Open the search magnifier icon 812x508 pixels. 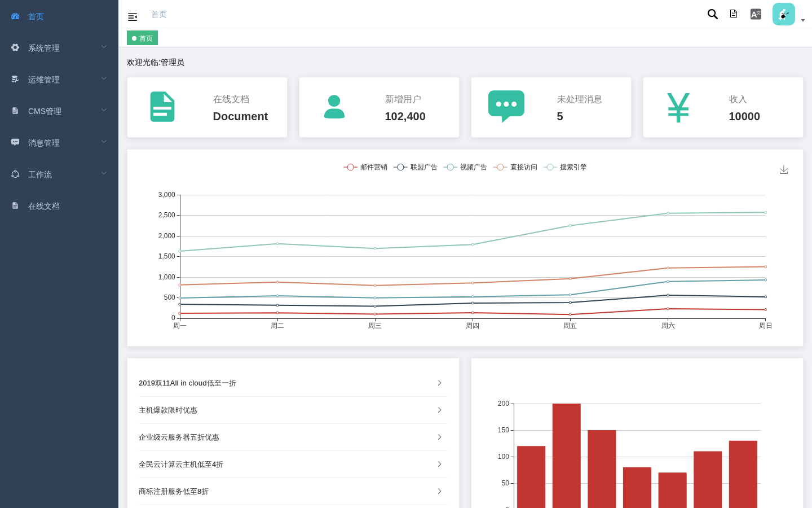pyautogui.click(x=713, y=14)
